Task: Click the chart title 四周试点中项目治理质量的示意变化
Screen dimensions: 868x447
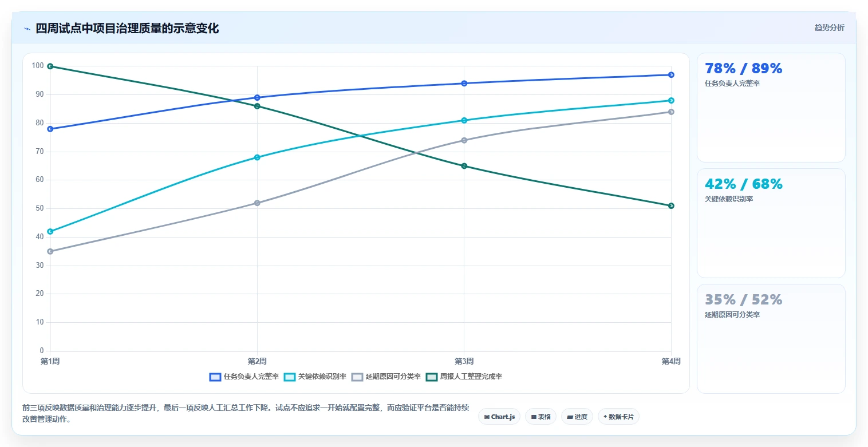Action: coord(127,29)
